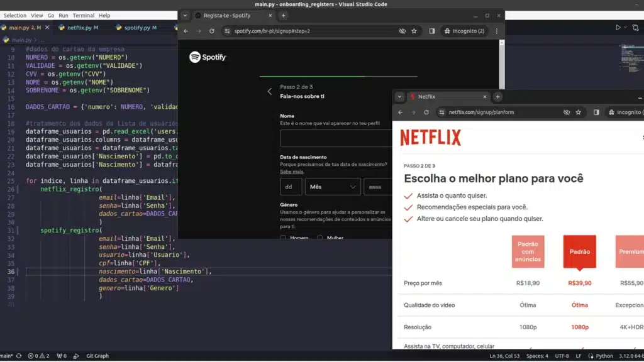Click the site info icon by the netflix.com URL

point(441,112)
